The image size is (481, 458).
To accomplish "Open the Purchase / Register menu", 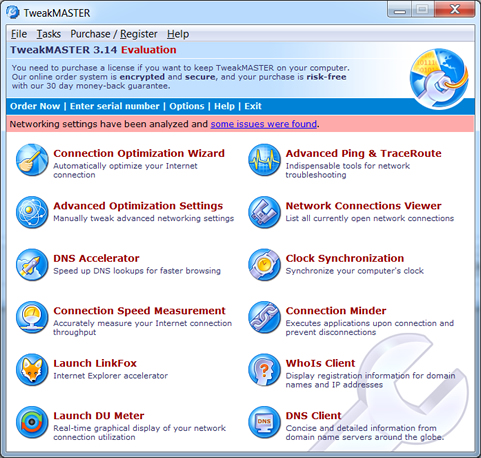I will click(x=114, y=34).
